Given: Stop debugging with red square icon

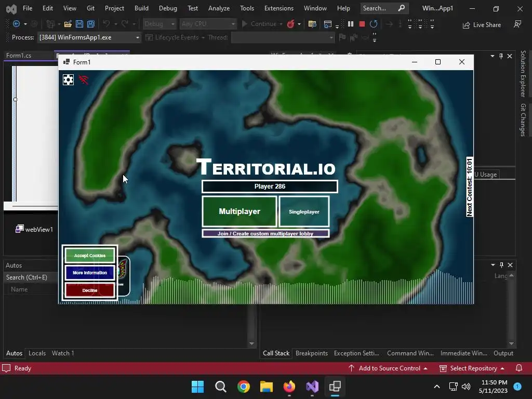Looking at the screenshot, I should coord(362,24).
